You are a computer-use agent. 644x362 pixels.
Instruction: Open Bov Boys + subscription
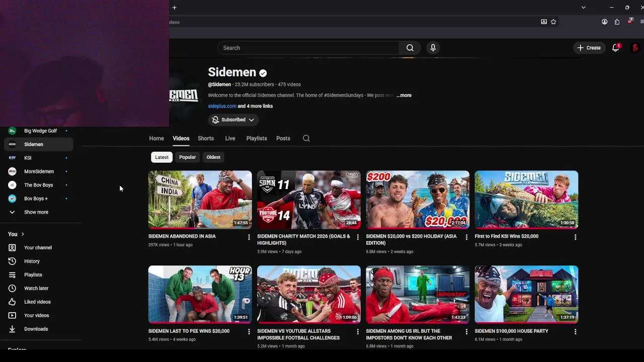[x=38, y=199]
